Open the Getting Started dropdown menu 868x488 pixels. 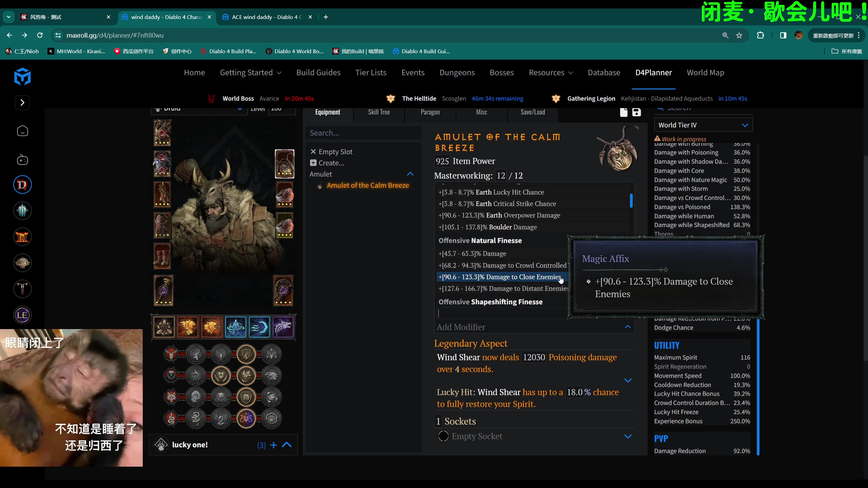click(x=251, y=73)
